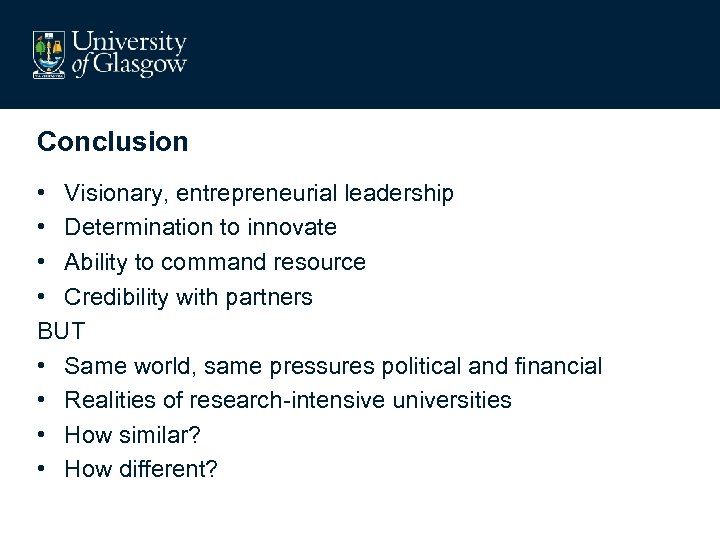Select the "Conclusion" slide heading

(112, 142)
